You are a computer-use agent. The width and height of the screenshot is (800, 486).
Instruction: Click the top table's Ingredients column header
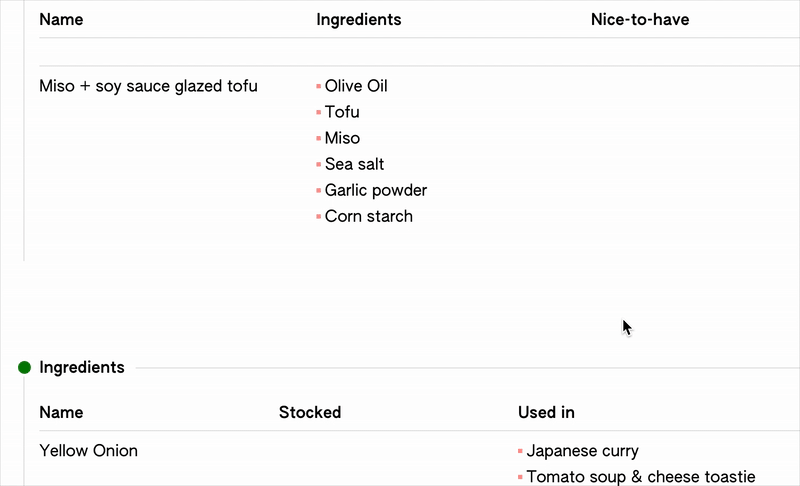coord(358,20)
